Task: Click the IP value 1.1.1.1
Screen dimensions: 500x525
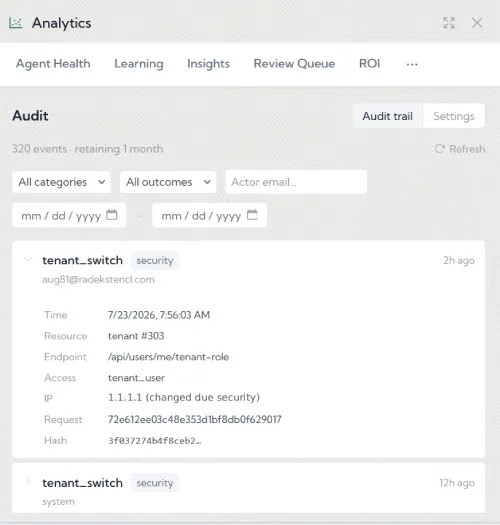Action: tap(125, 397)
